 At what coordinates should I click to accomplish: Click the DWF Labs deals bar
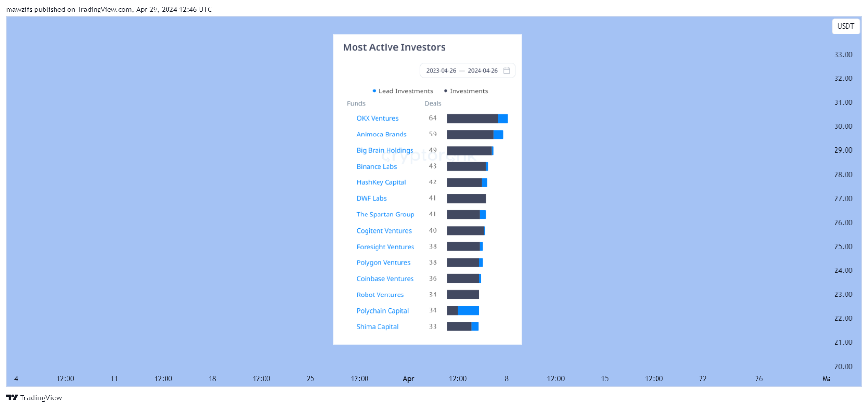(466, 199)
